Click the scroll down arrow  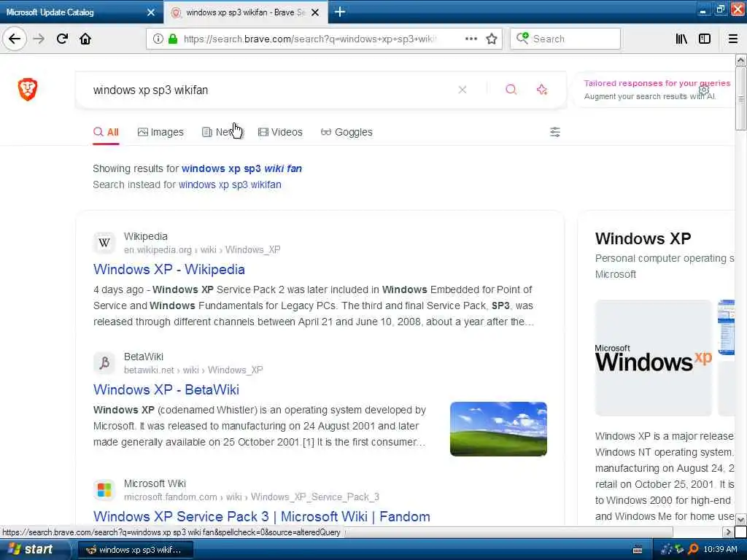point(740,519)
